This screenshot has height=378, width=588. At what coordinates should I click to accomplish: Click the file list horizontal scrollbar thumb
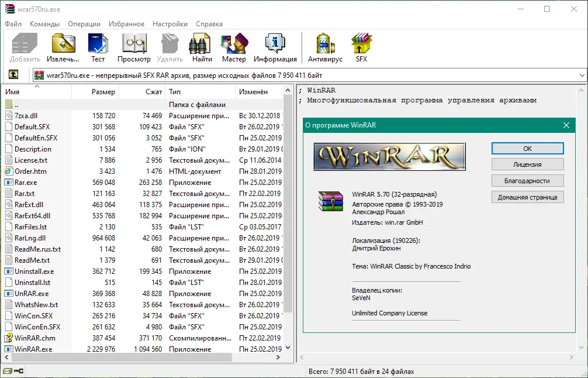[x=122, y=357]
